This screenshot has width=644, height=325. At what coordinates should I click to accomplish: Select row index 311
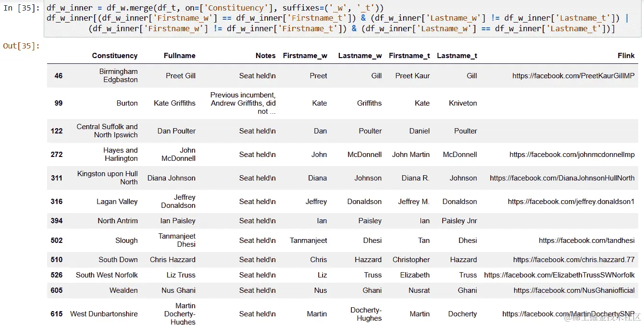57,178
